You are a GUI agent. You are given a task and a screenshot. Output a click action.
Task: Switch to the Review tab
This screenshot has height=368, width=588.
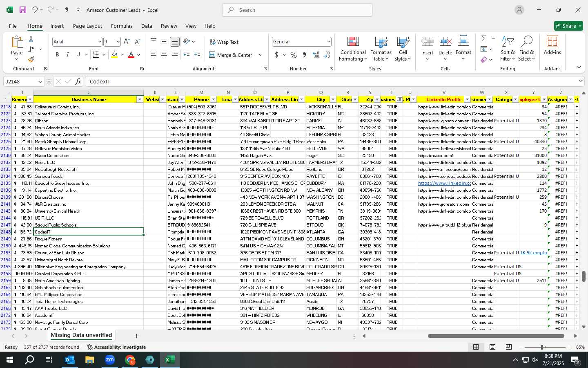pos(169,26)
